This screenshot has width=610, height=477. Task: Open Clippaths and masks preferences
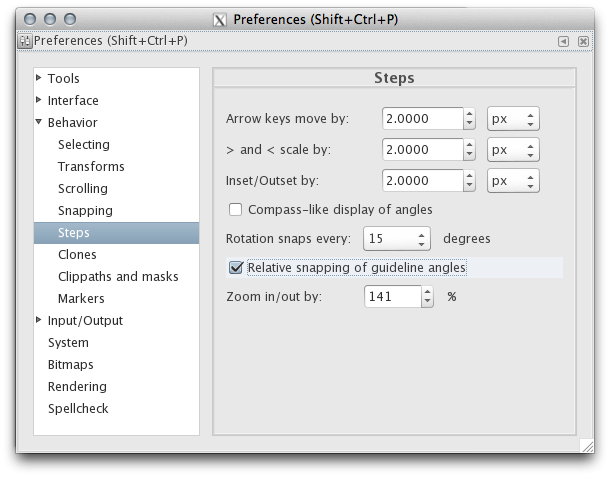pyautogui.click(x=118, y=276)
